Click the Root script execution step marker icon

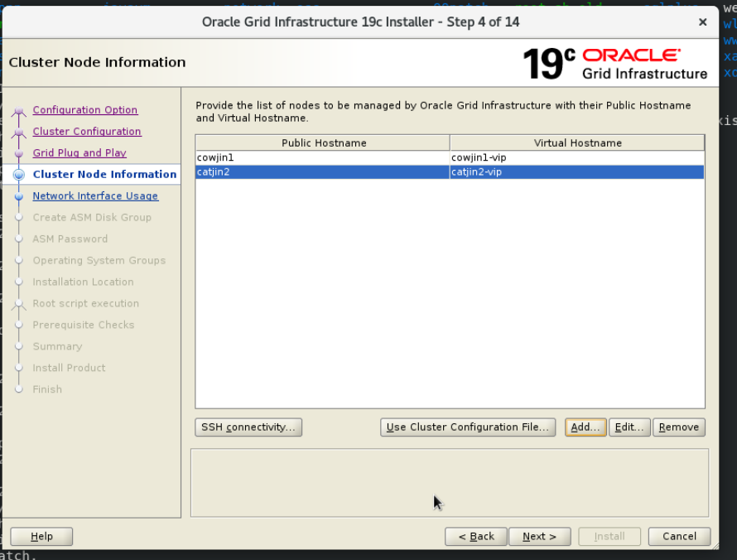19,305
